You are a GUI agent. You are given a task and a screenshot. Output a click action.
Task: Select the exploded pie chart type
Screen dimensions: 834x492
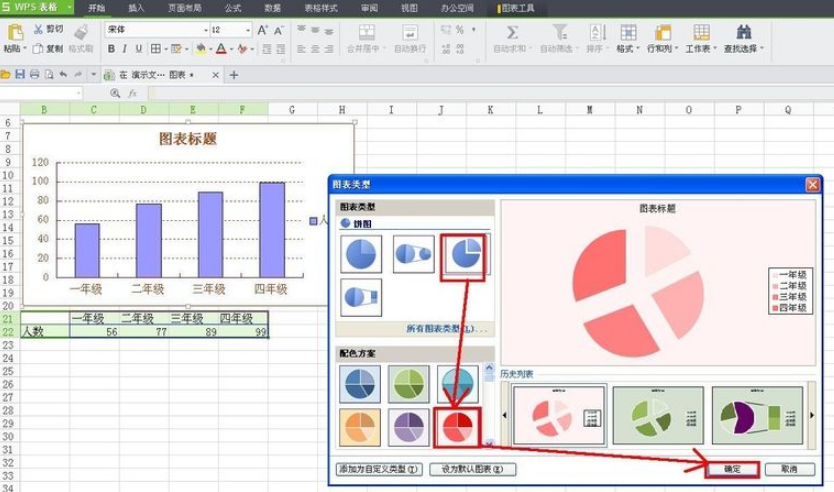[x=464, y=254]
